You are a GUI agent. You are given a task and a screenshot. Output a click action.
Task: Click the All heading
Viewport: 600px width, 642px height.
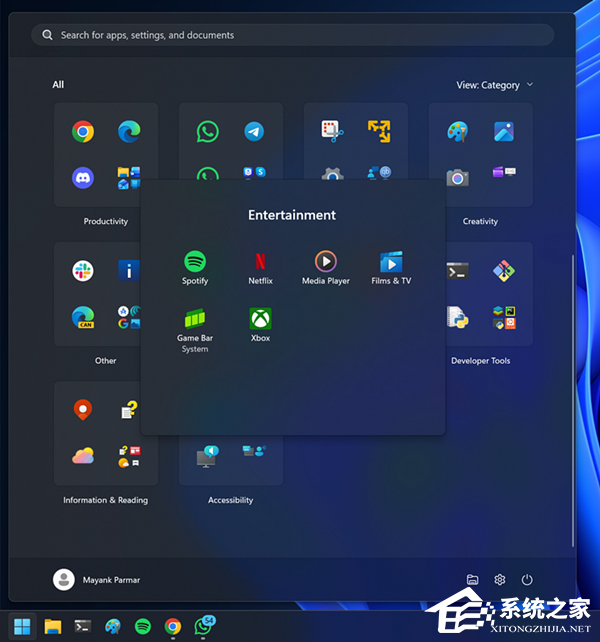(58, 85)
